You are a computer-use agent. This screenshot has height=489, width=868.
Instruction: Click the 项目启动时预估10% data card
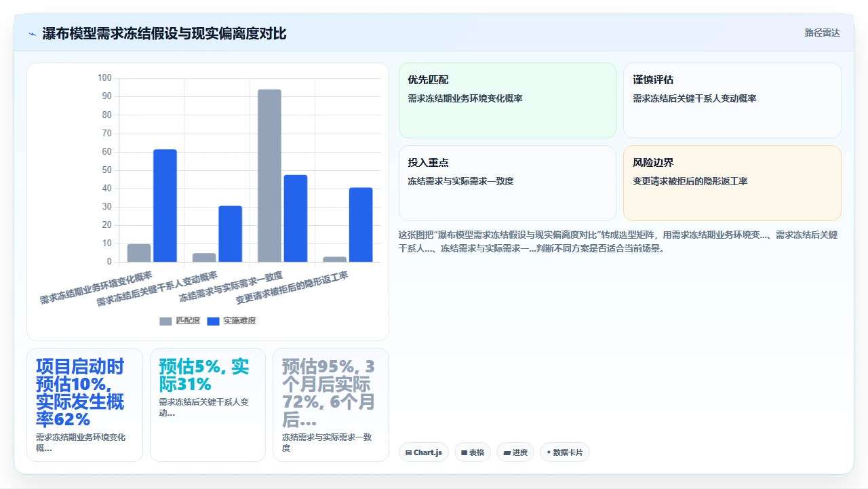[x=85, y=405]
